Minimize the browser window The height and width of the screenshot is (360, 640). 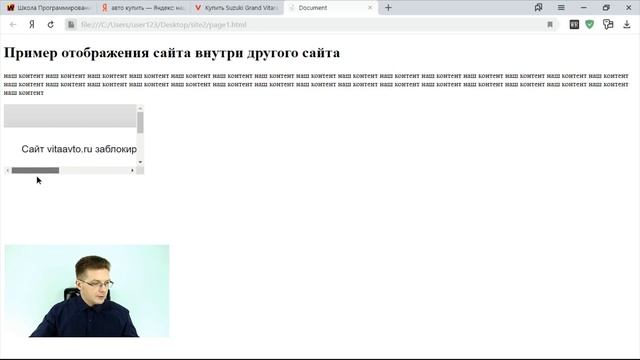[x=583, y=7]
